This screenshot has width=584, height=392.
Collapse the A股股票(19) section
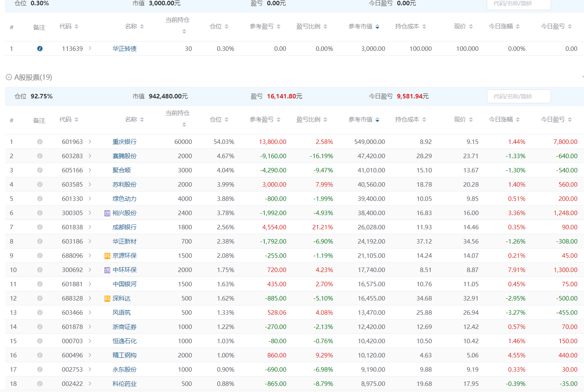pos(9,77)
